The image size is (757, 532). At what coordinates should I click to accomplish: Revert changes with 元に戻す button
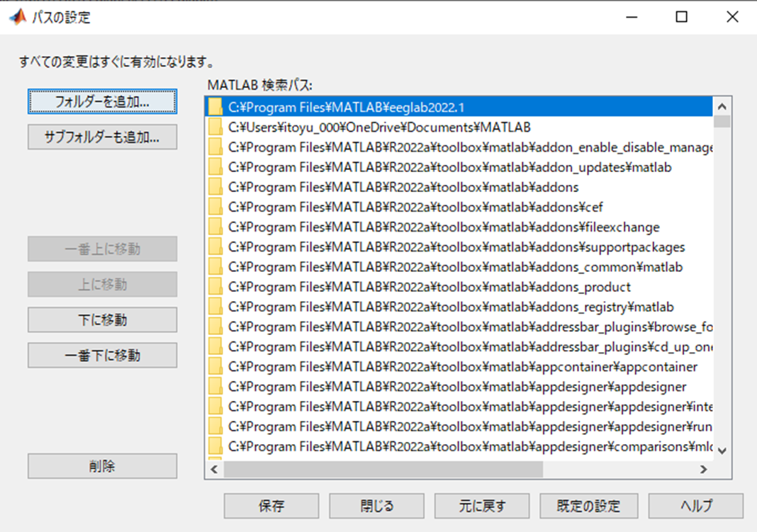point(482,506)
